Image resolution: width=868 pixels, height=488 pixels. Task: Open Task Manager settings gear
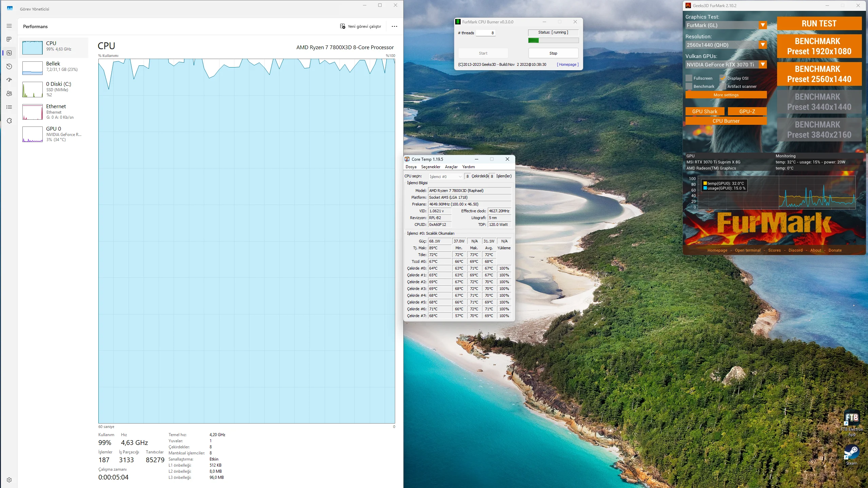(9, 480)
